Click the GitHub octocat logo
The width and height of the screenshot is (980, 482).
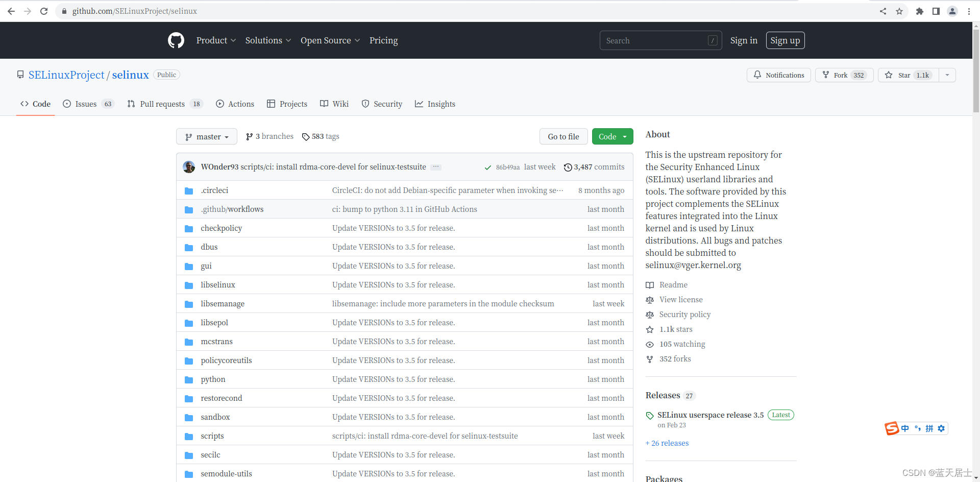click(176, 40)
